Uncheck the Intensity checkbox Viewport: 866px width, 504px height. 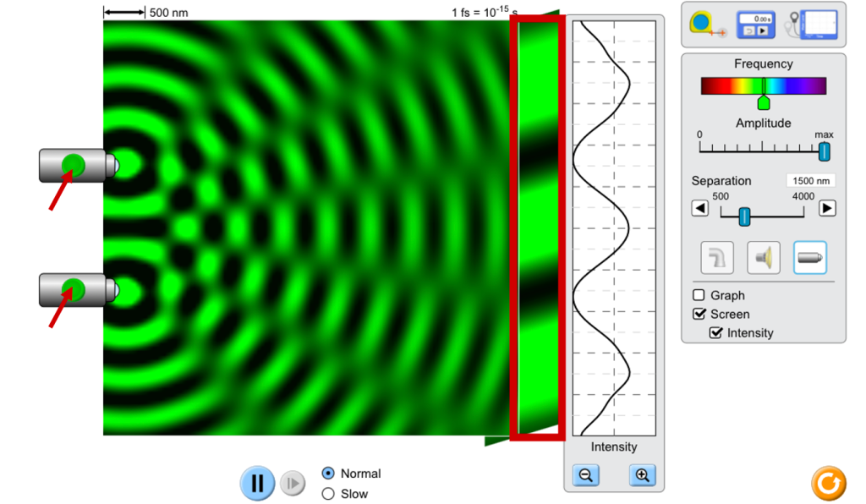[715, 333]
